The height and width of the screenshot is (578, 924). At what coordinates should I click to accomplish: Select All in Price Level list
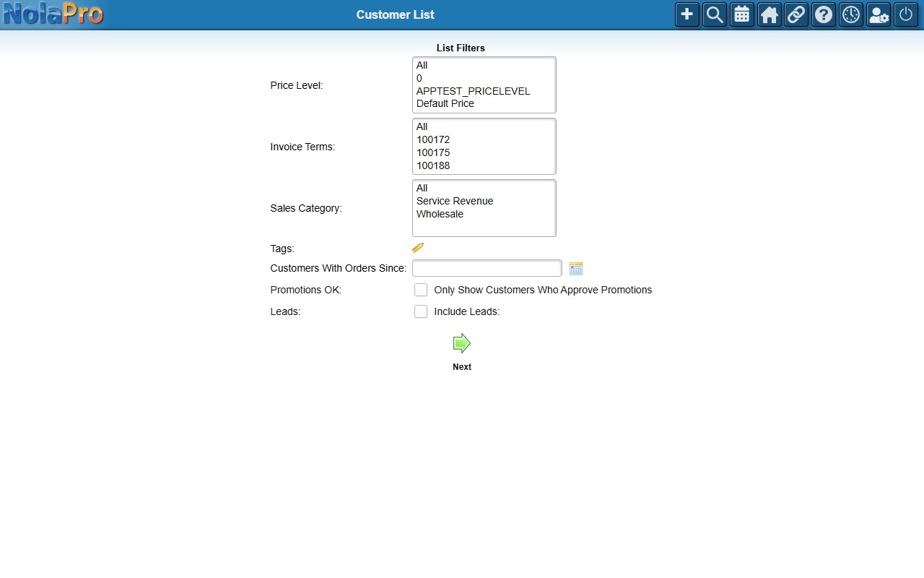(484, 65)
